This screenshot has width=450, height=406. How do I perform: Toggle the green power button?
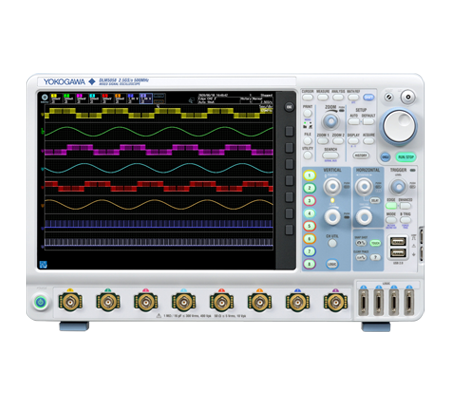pos(41,303)
